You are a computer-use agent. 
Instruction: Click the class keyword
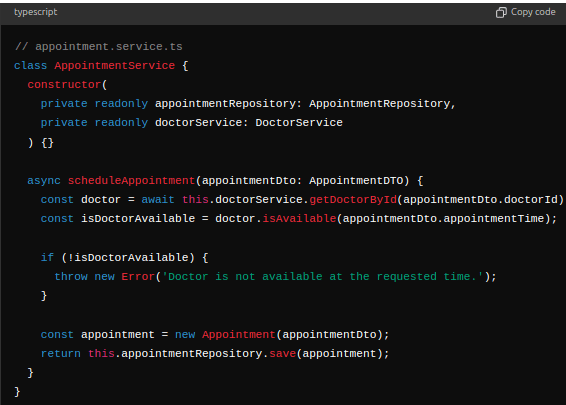pos(30,66)
